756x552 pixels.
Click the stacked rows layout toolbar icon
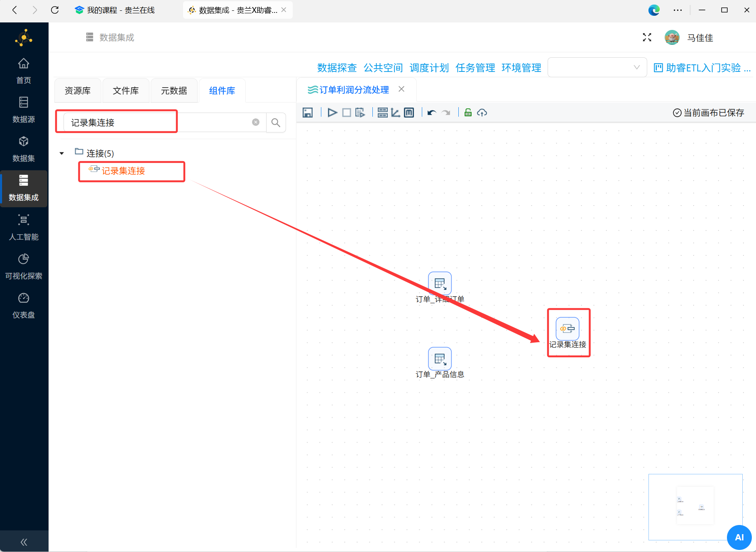click(383, 113)
